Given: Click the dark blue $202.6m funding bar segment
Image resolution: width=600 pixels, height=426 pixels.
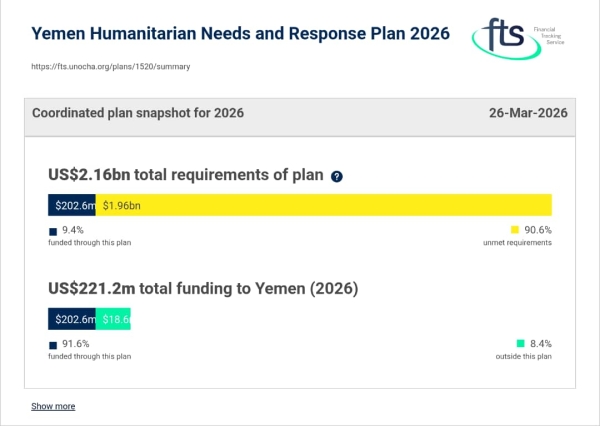Looking at the screenshot, I should pyautogui.click(x=72, y=319).
